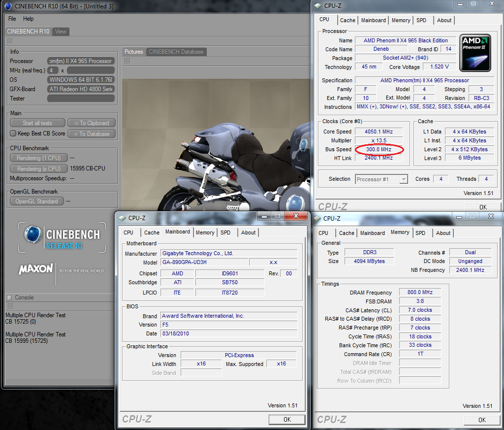Click the empty Tester name field
This screenshot has width=504, height=430.
(x=81, y=99)
